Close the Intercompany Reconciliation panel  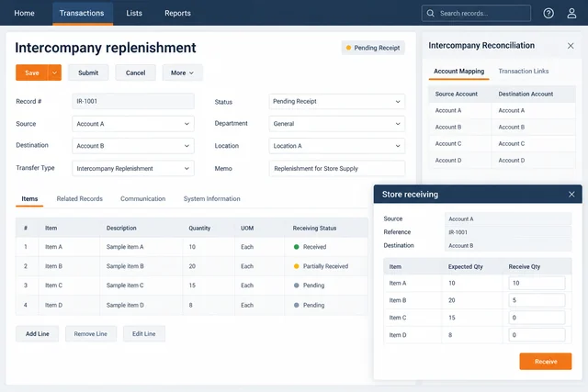click(x=571, y=46)
